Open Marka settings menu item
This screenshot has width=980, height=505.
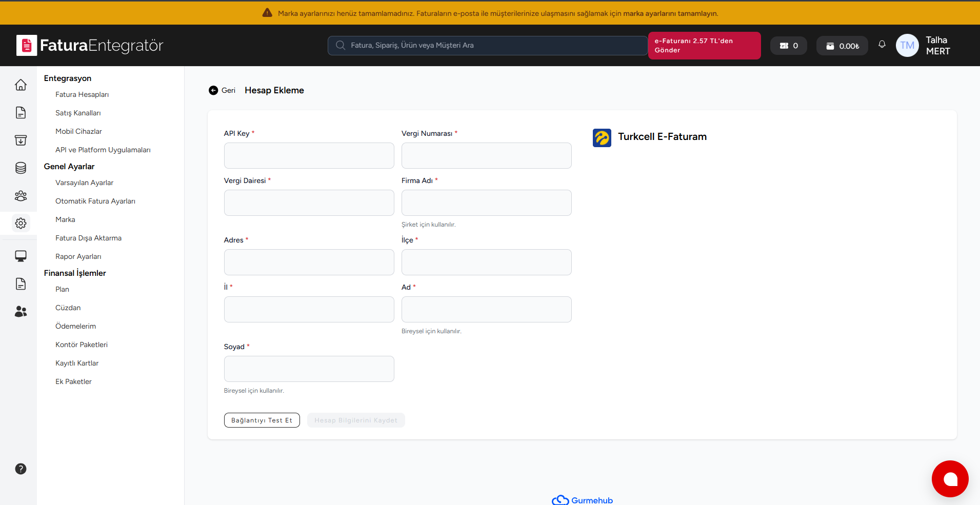[x=65, y=219]
